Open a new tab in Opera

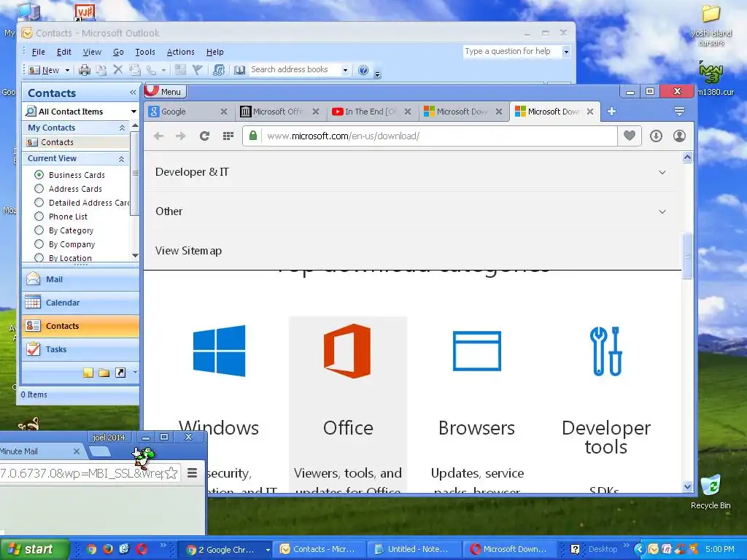click(x=612, y=112)
